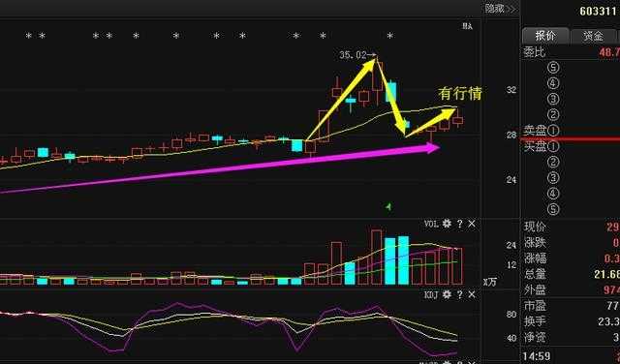Viewport: 620px width, 364px height.
Task: Click price axis label 32
Action: pyautogui.click(x=511, y=90)
